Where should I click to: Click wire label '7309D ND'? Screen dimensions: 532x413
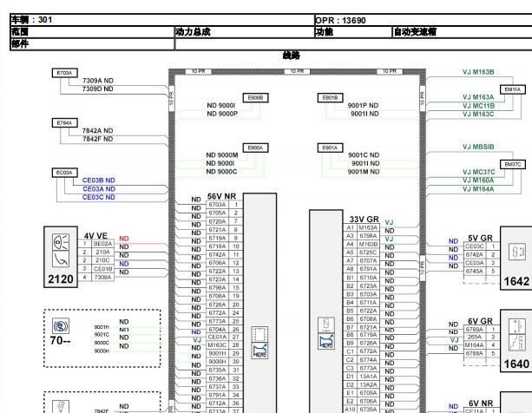pyautogui.click(x=98, y=88)
